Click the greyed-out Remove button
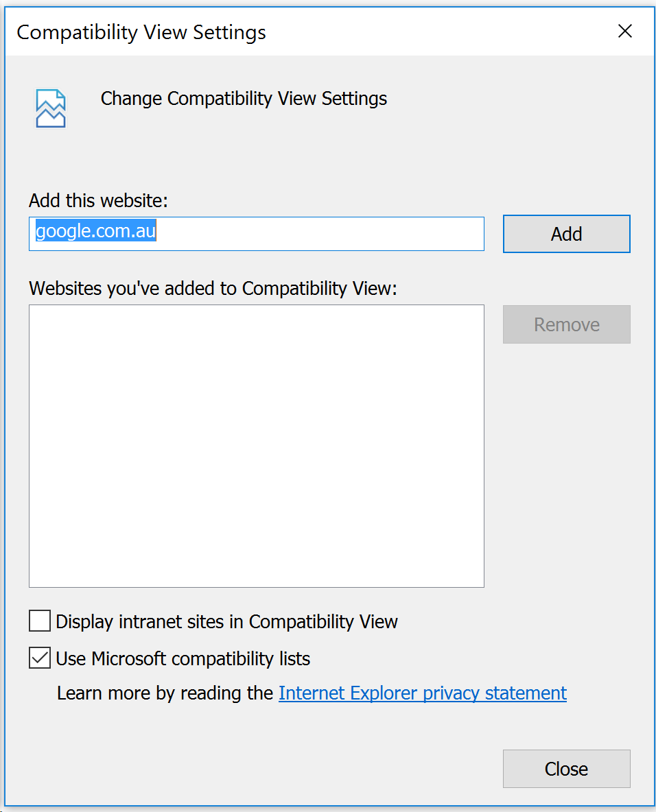Viewport: 656px width, 812px height. (566, 324)
